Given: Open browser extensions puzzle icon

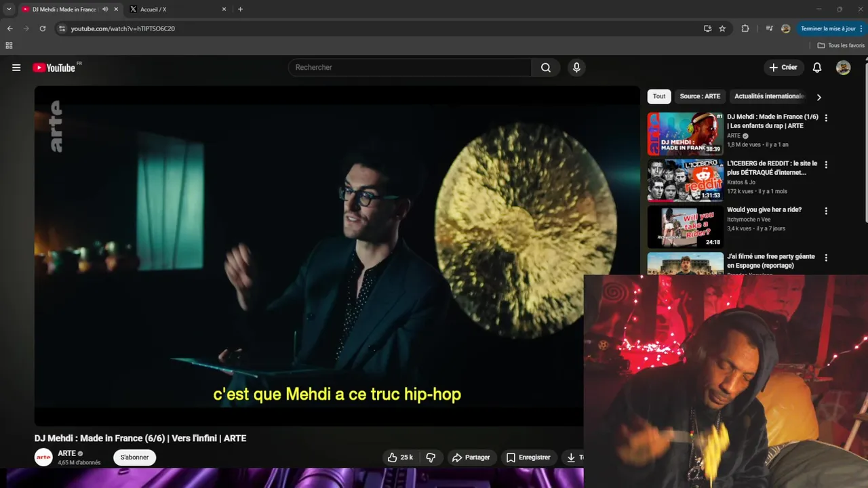Looking at the screenshot, I should (745, 28).
